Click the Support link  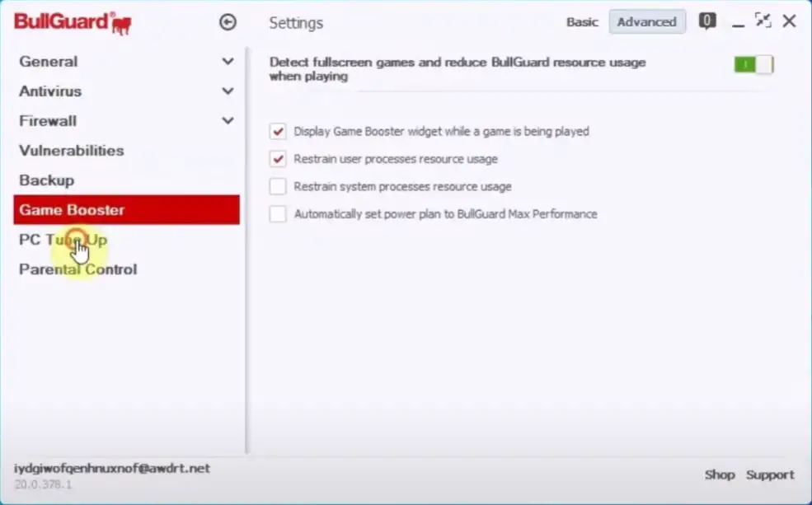(770, 475)
